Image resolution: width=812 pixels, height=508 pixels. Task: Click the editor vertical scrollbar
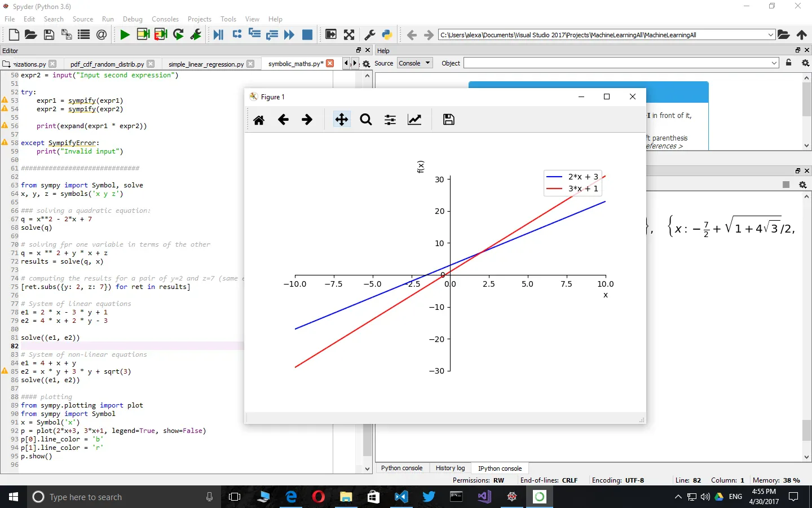367,272
